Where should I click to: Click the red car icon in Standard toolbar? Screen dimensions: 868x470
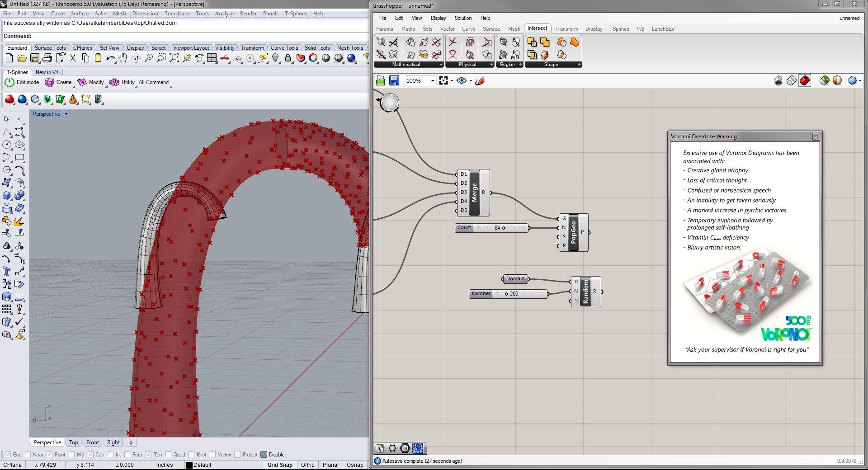225,58
